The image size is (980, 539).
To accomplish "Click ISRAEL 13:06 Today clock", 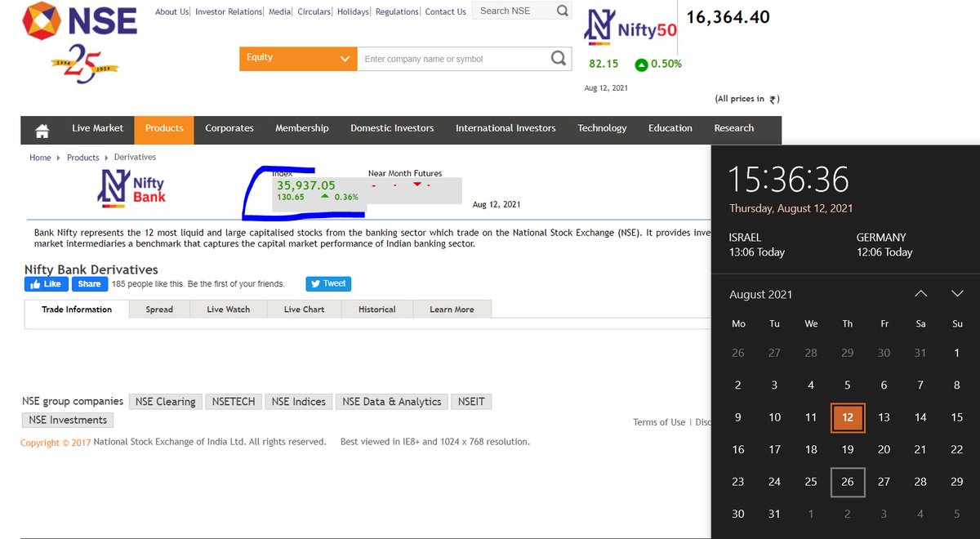I will click(x=757, y=245).
